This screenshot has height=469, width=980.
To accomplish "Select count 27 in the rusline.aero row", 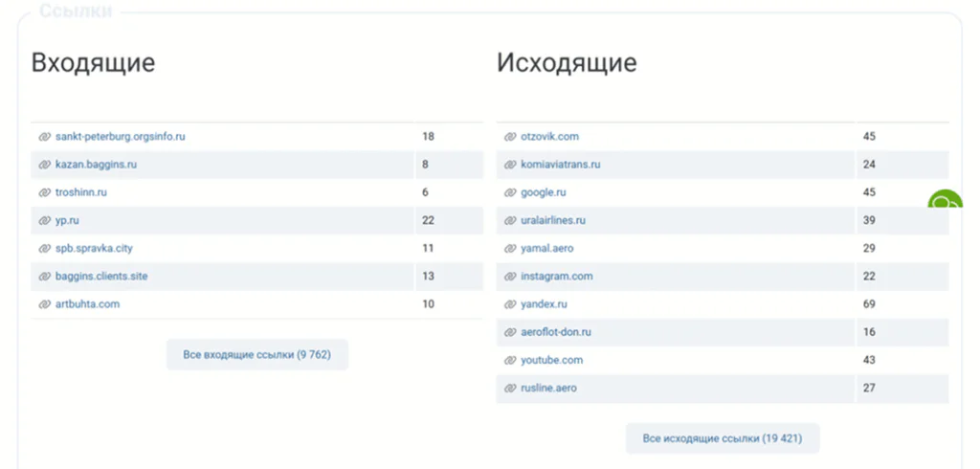I will pos(869,389).
